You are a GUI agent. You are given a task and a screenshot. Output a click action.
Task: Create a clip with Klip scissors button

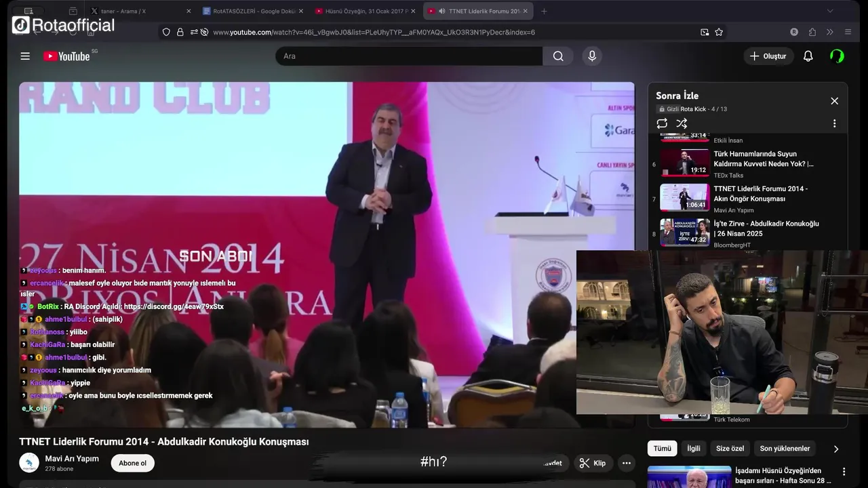point(593,463)
